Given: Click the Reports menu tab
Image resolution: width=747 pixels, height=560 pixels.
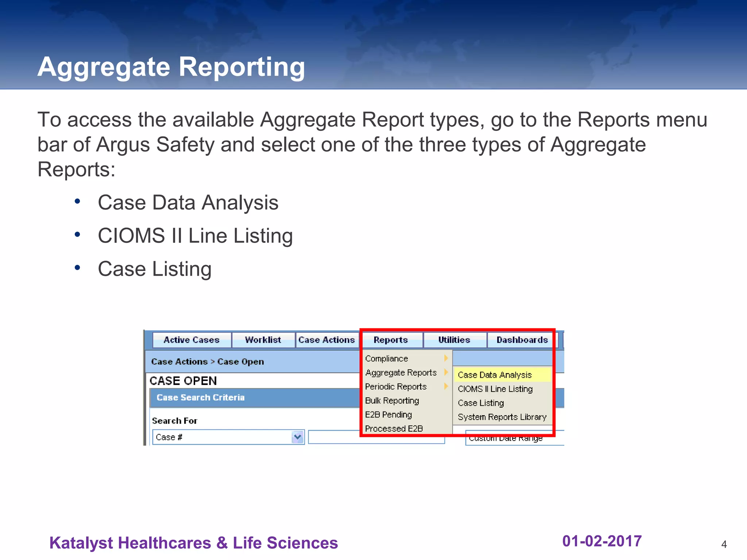Looking at the screenshot, I should tap(392, 340).
